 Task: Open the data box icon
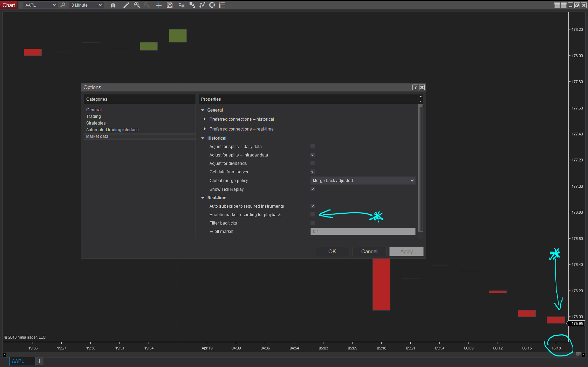coord(170,5)
